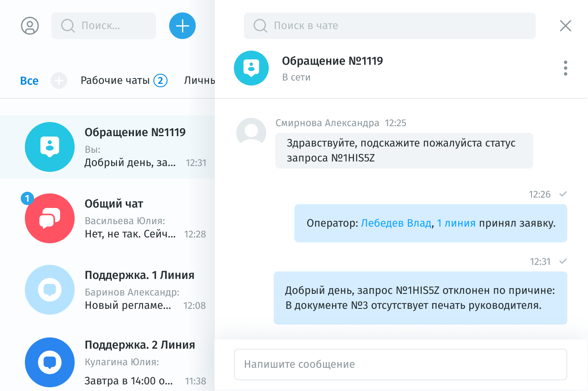Click the 12:28 timestamp in Общий чат row

[195, 234]
